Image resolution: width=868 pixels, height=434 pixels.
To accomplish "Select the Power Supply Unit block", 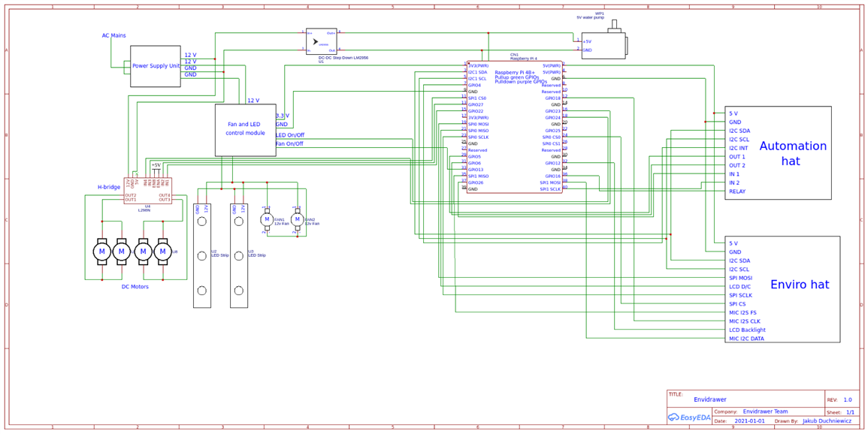I will click(x=155, y=66).
